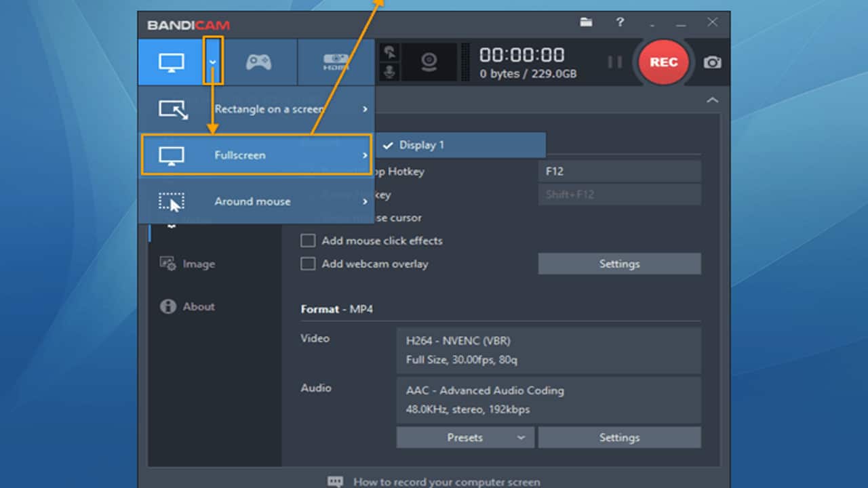This screenshot has width=868, height=488.
Task: Enable Add mouse click effects checkbox
Action: click(308, 241)
